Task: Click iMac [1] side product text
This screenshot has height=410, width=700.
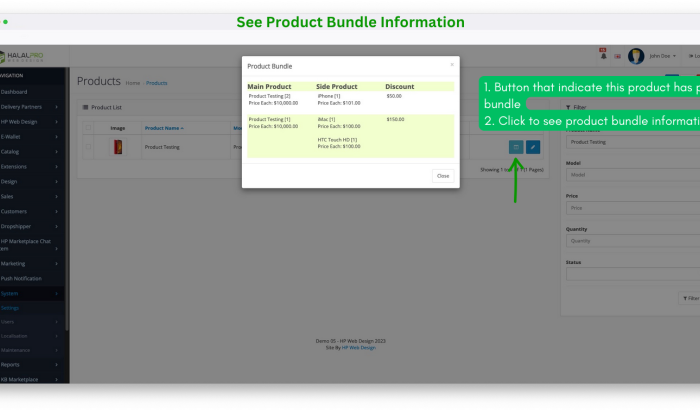Action: (326, 119)
